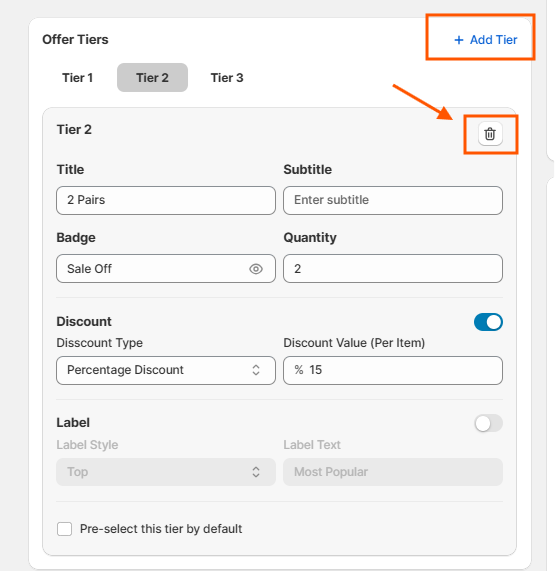The width and height of the screenshot is (555, 572).
Task: Switch to the Tier 3 tab
Action: coord(227,78)
